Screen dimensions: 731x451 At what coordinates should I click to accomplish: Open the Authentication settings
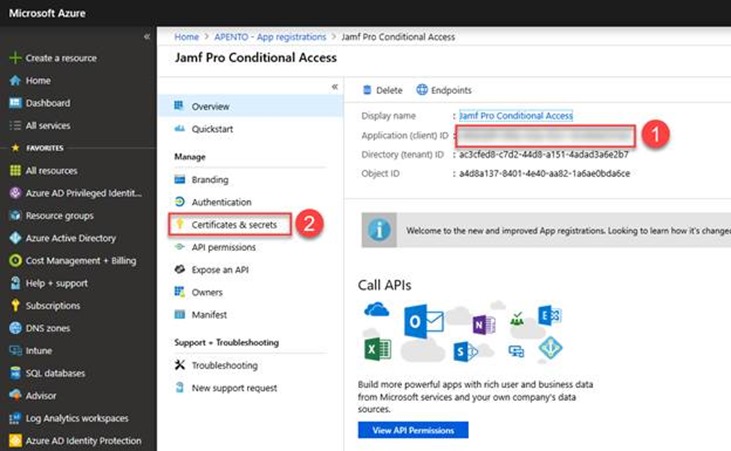click(221, 202)
